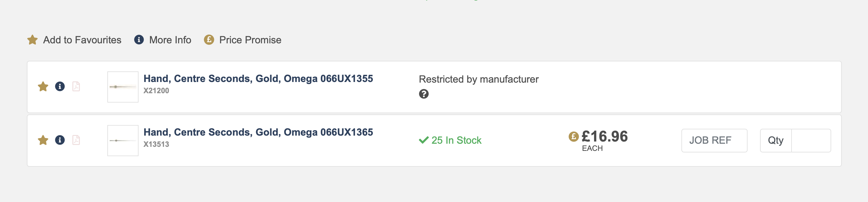Click the Price Promise legend icon

click(209, 40)
